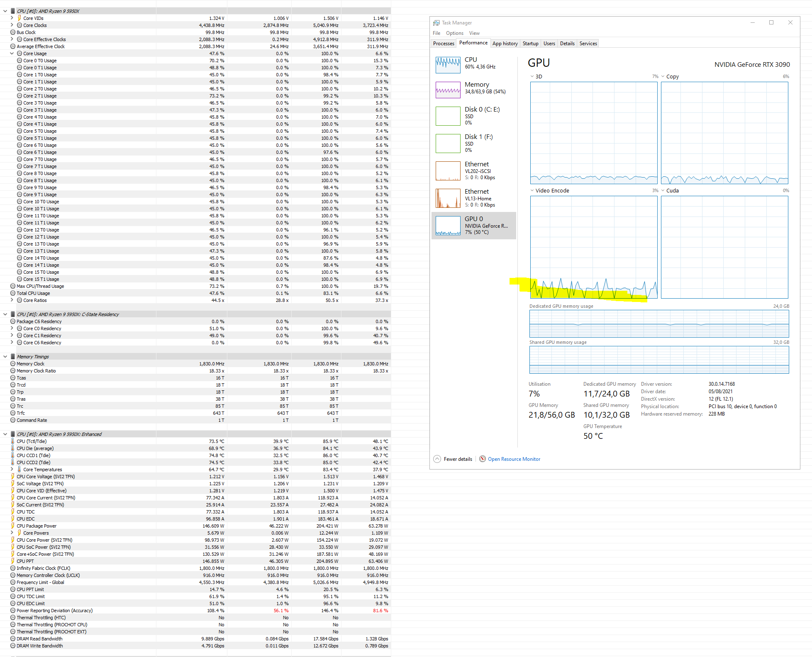Expand the Core Effective Clocks row
The height and width of the screenshot is (657, 812).
(12, 39)
